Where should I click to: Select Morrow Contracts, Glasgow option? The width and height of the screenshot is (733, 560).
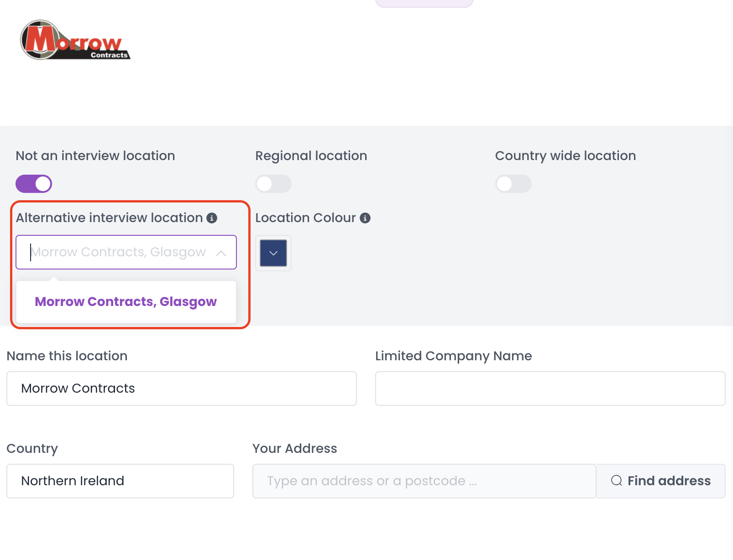click(x=126, y=302)
